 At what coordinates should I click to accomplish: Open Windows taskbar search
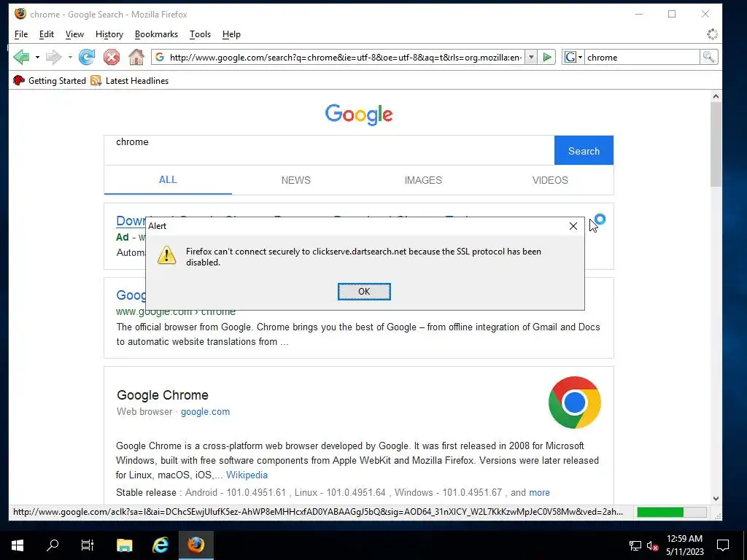[x=53, y=545]
